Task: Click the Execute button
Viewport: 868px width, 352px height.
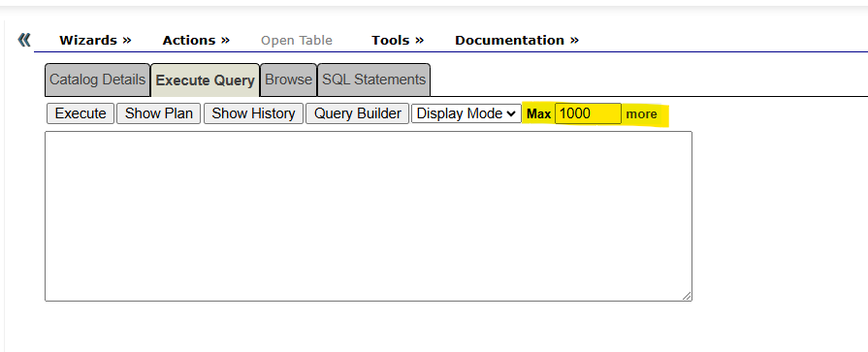Action: pos(80,113)
